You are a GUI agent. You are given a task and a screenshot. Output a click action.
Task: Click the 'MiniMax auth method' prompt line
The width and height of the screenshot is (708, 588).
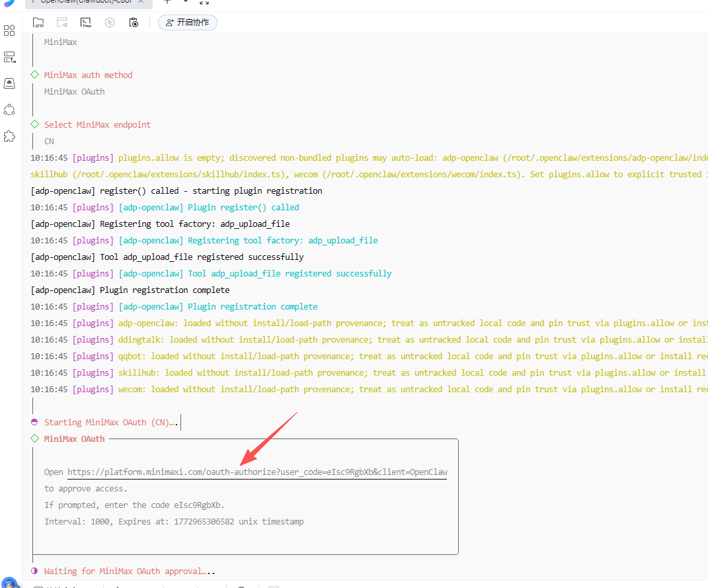point(88,75)
